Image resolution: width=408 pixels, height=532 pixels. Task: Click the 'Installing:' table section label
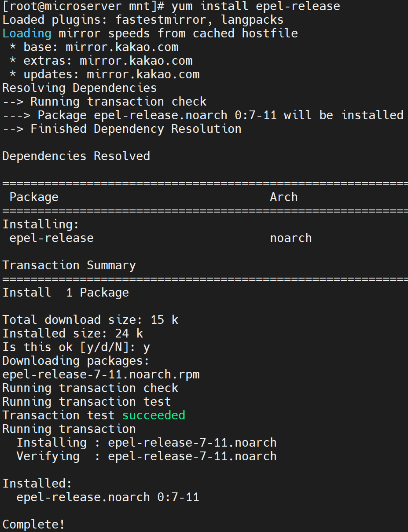(41, 224)
